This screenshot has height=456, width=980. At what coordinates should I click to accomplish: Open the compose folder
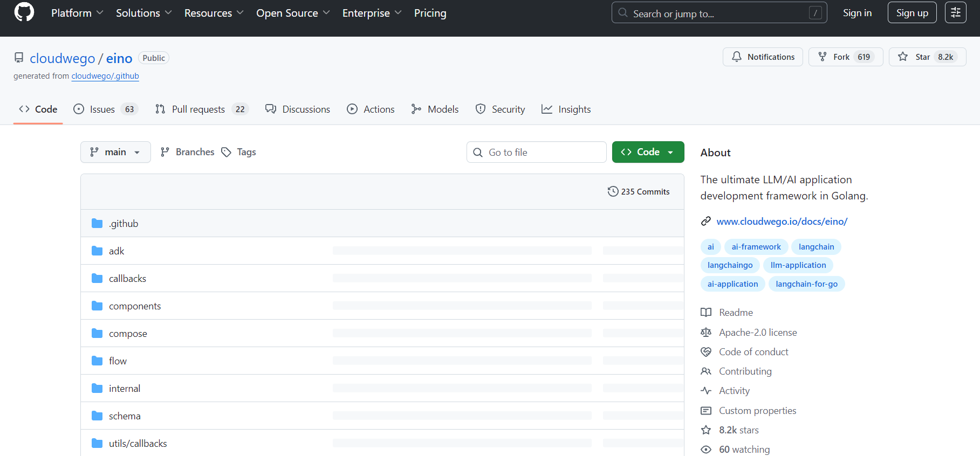128,334
